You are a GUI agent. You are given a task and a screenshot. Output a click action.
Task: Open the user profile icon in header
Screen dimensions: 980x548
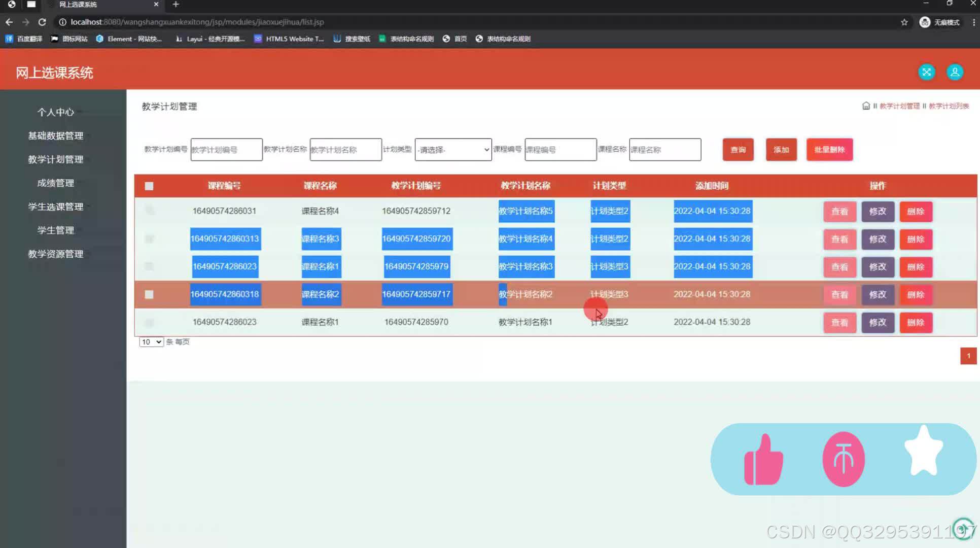[955, 72]
